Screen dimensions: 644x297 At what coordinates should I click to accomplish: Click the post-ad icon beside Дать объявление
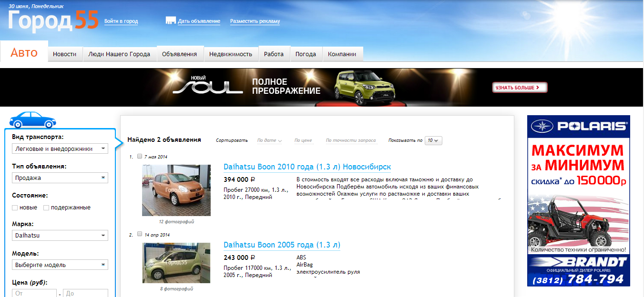171,20
